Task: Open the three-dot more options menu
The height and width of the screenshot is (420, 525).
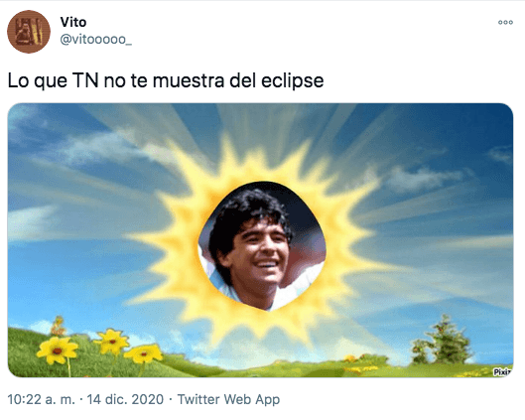Action: click(505, 23)
